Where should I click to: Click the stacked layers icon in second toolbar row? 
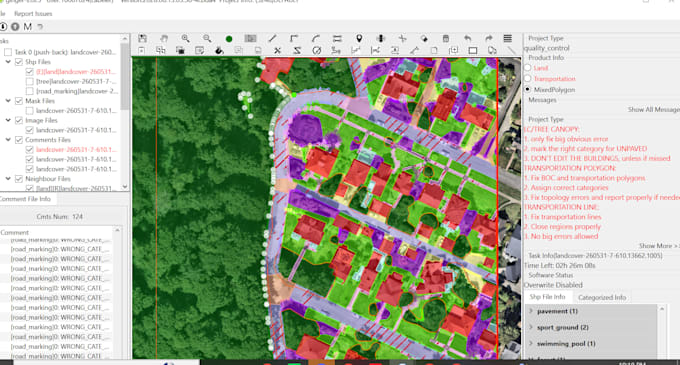[x=180, y=51]
